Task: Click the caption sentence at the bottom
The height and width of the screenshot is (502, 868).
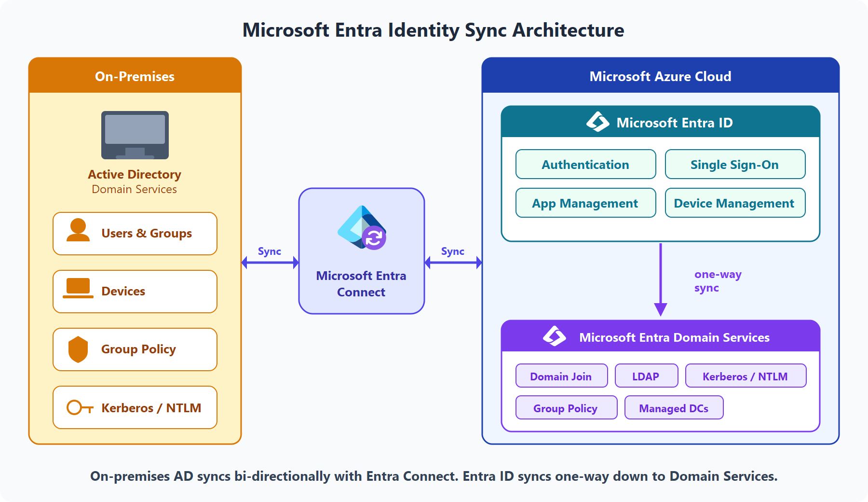Action: [x=434, y=476]
